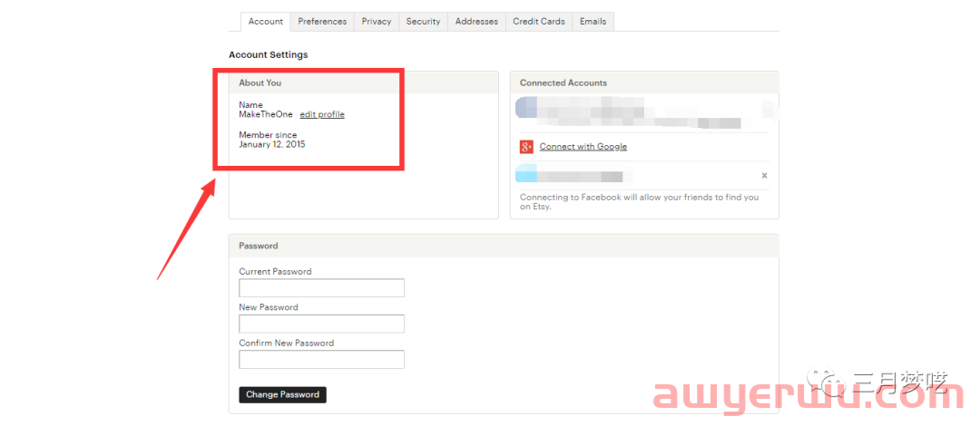This screenshot has width=980, height=426.
Task: Remove the connected Twitter account with X
Action: click(x=764, y=176)
